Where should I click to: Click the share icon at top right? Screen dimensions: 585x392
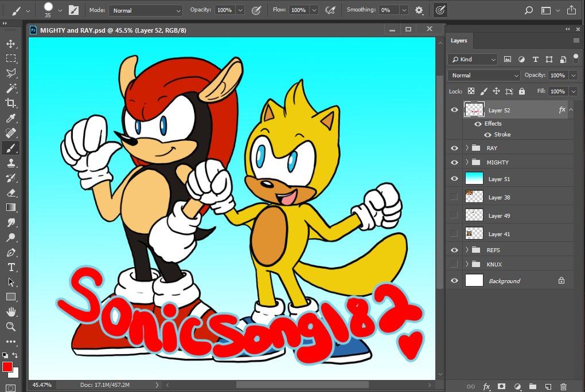coord(571,10)
